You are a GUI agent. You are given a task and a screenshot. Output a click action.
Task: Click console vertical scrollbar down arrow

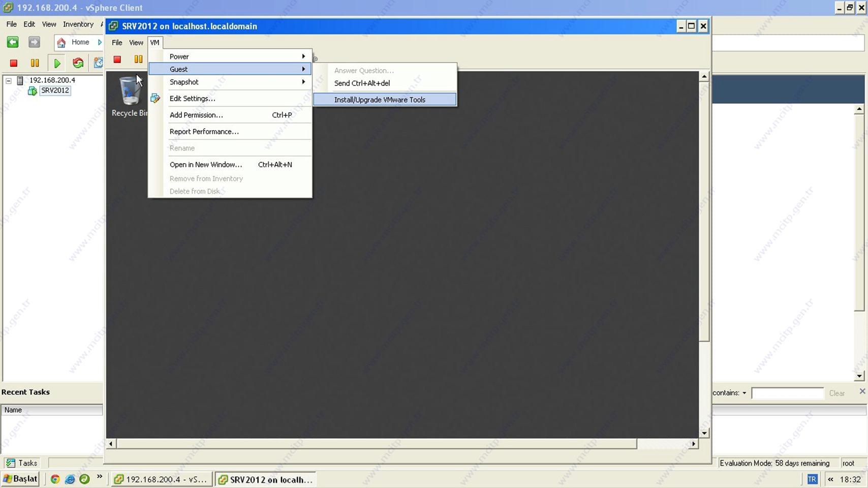(x=704, y=433)
